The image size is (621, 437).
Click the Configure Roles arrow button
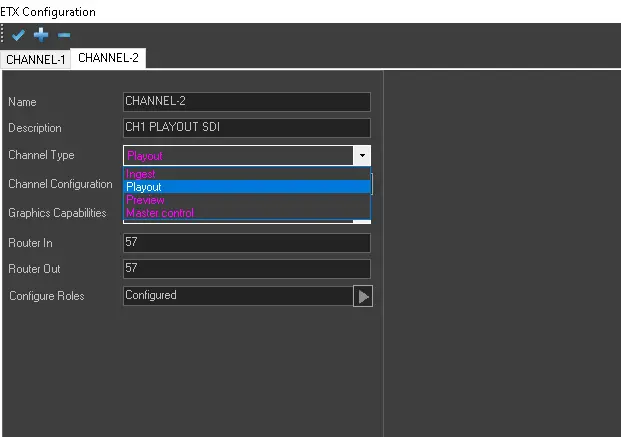[362, 296]
